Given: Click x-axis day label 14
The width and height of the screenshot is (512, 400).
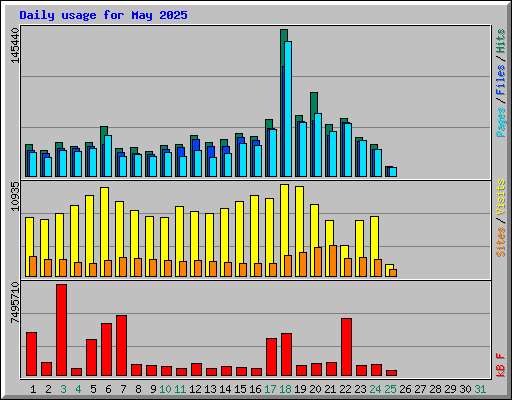Looking at the screenshot, I should click(x=225, y=389).
